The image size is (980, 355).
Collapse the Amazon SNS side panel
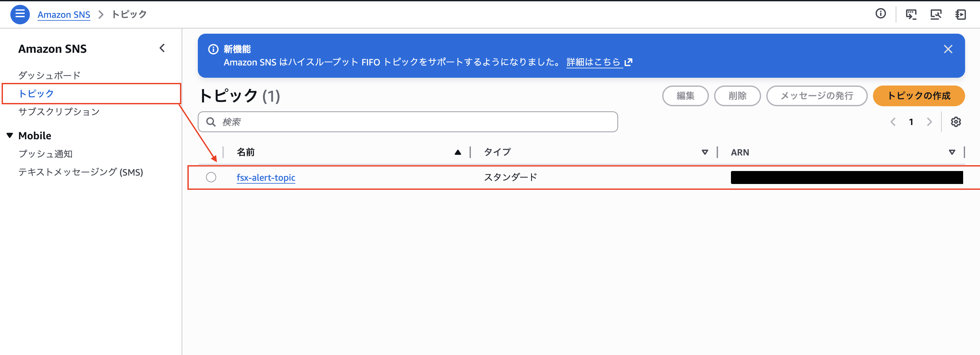162,48
